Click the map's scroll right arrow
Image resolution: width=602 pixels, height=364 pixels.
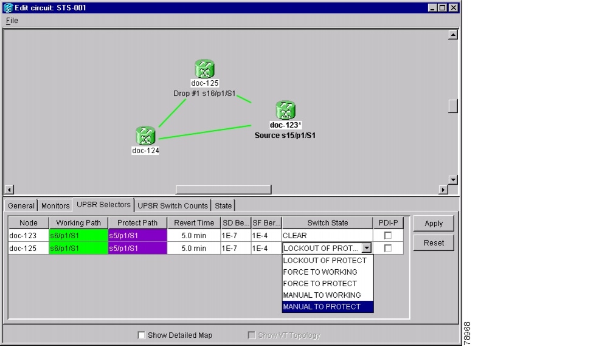[x=443, y=190]
